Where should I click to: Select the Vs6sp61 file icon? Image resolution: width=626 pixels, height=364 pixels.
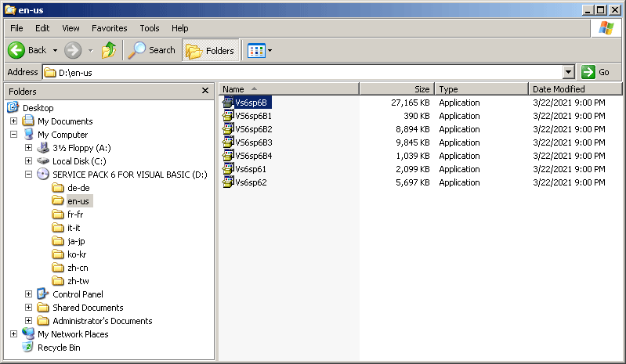[x=228, y=169]
